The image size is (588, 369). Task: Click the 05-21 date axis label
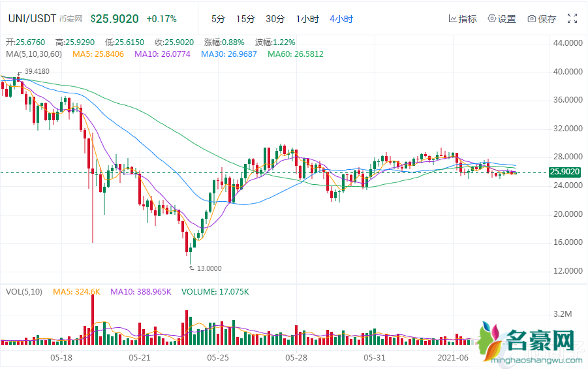140,358
